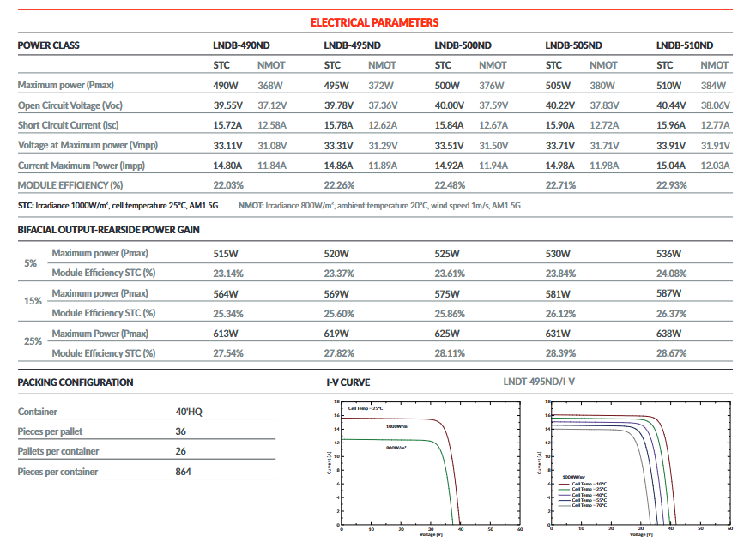Image resolution: width=756 pixels, height=542 pixels.
Task: Click the BIFACIAL OUTPUT-REARSIDE POWER GAIN heading
Action: point(108,230)
